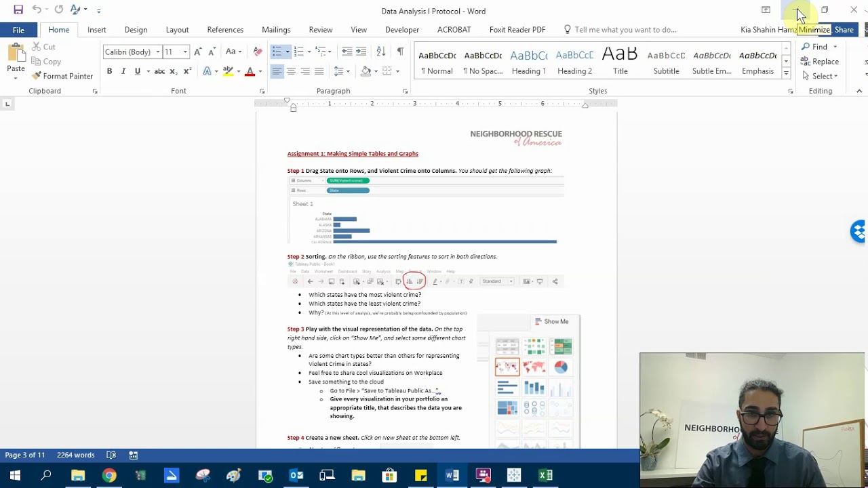Open the File tab

[18, 30]
